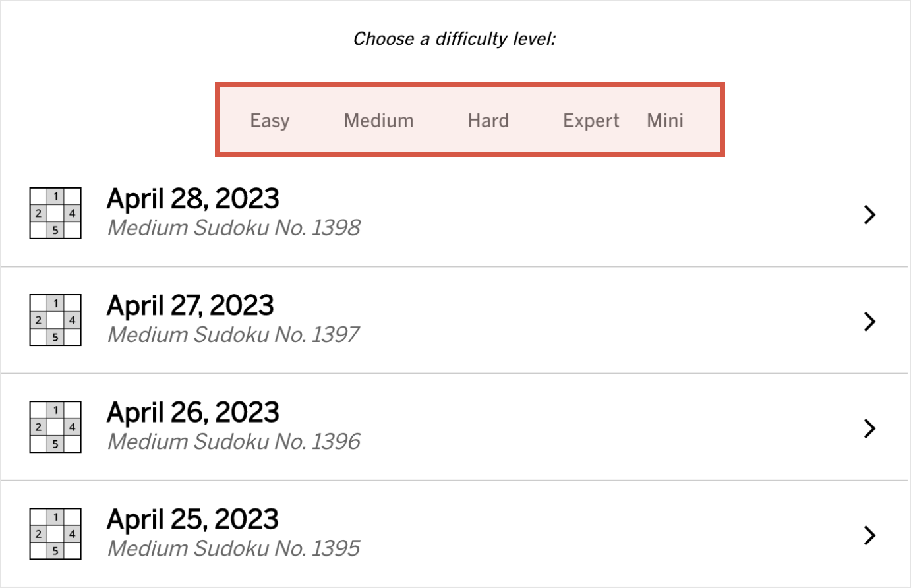
Task: Open Medium Sudoku No. 1397
Action: click(234, 334)
